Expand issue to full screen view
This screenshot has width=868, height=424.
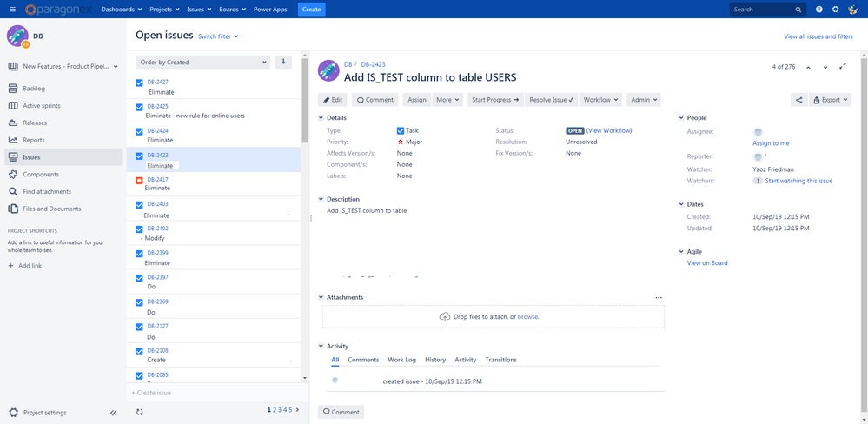(x=843, y=66)
